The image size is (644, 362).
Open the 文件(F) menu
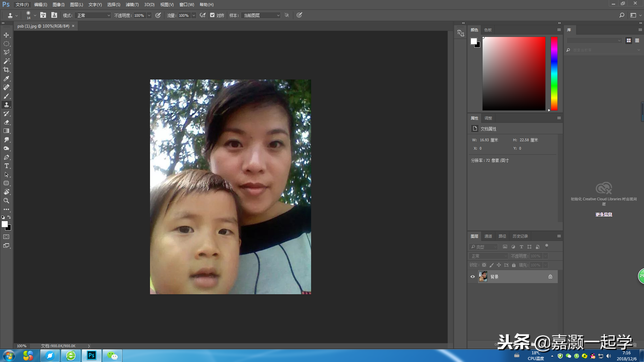22,5
